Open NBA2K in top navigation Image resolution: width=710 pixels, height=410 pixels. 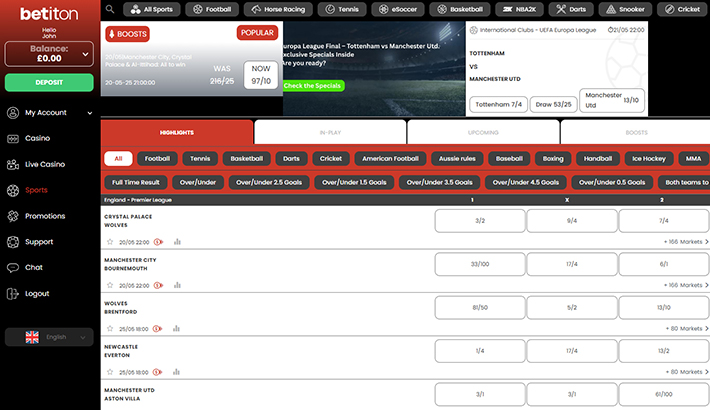coord(519,9)
